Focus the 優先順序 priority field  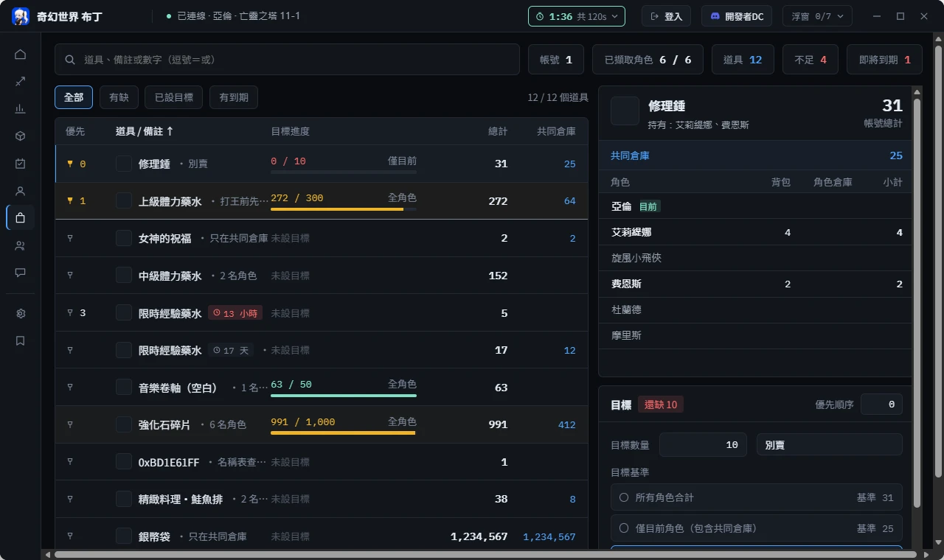881,404
